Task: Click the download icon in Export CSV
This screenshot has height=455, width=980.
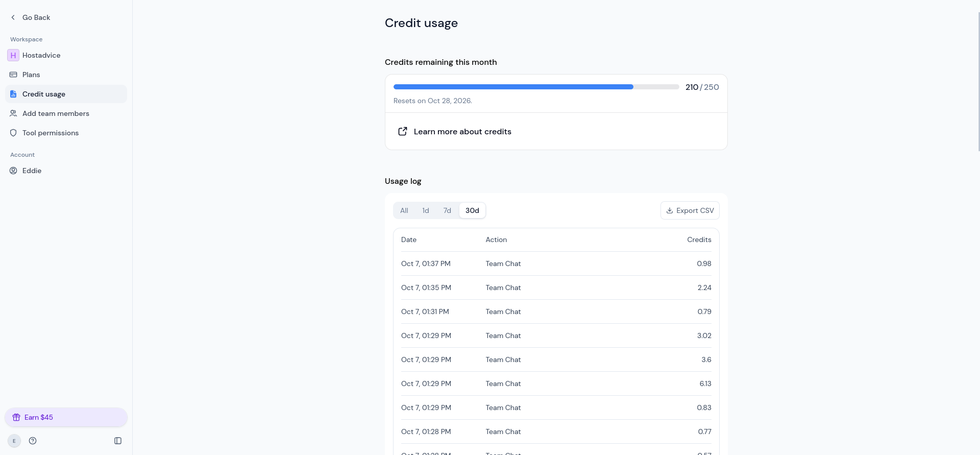Action: click(x=670, y=210)
